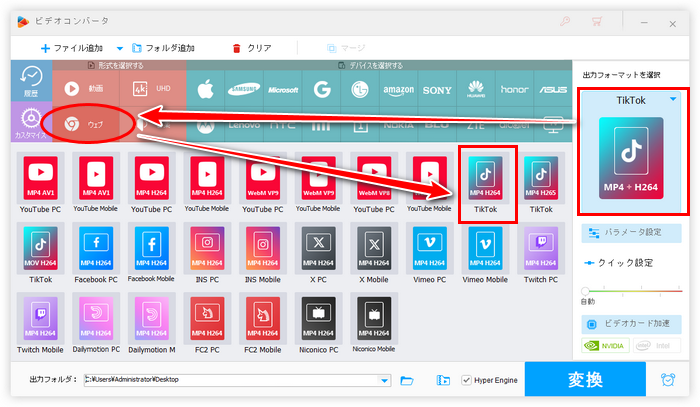This screenshot has height=407, width=700.
Task: Select the YouTube Mobile MP4 AV1 preset
Action: tap(96, 183)
